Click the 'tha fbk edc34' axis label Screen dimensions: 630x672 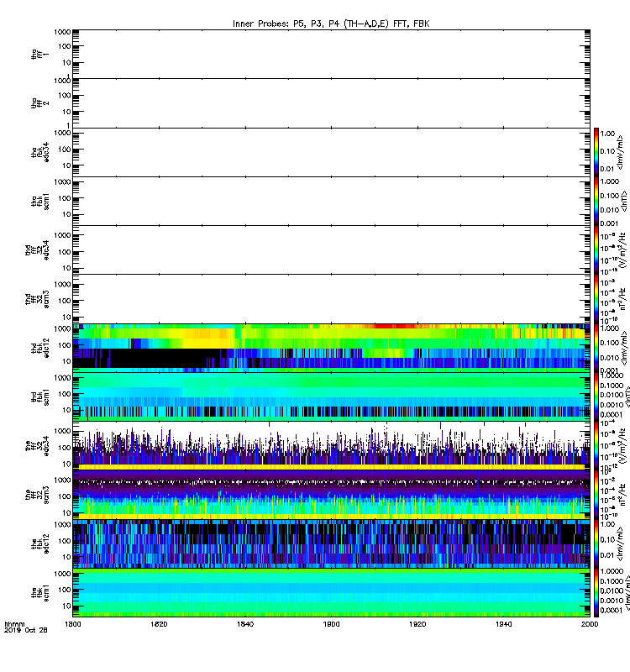point(40,152)
